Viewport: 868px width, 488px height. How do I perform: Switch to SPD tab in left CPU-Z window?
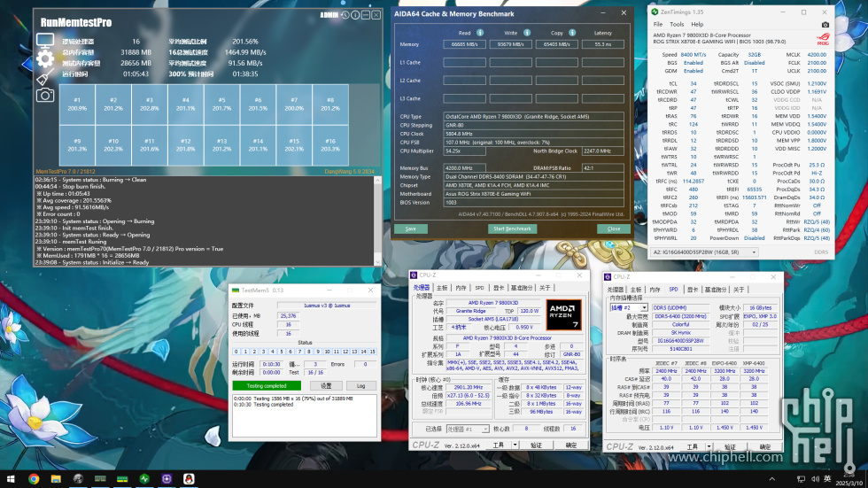click(479, 288)
